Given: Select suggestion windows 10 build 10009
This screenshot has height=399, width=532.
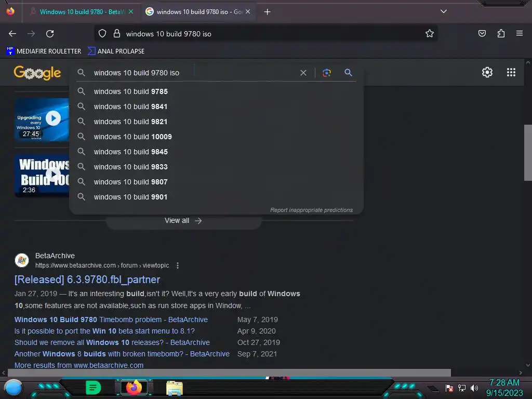Looking at the screenshot, I should 216,137.
